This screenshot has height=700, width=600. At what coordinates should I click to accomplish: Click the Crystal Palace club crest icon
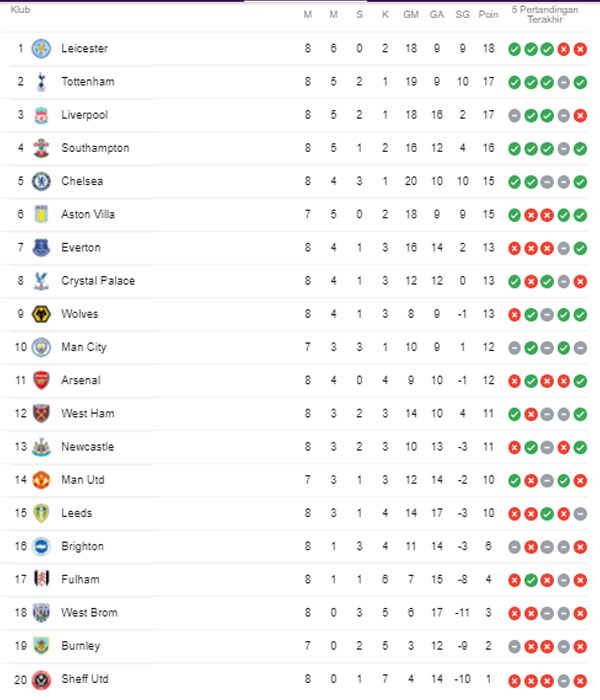pos(41,281)
